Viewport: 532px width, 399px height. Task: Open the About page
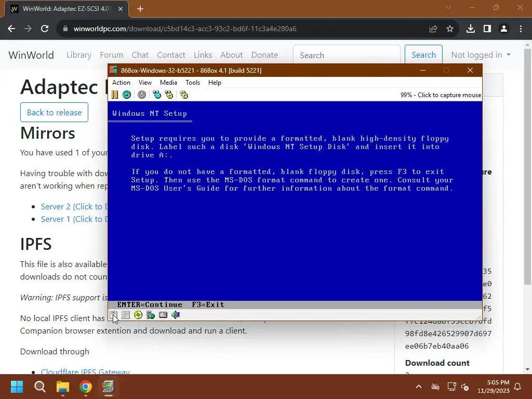pos(231,55)
